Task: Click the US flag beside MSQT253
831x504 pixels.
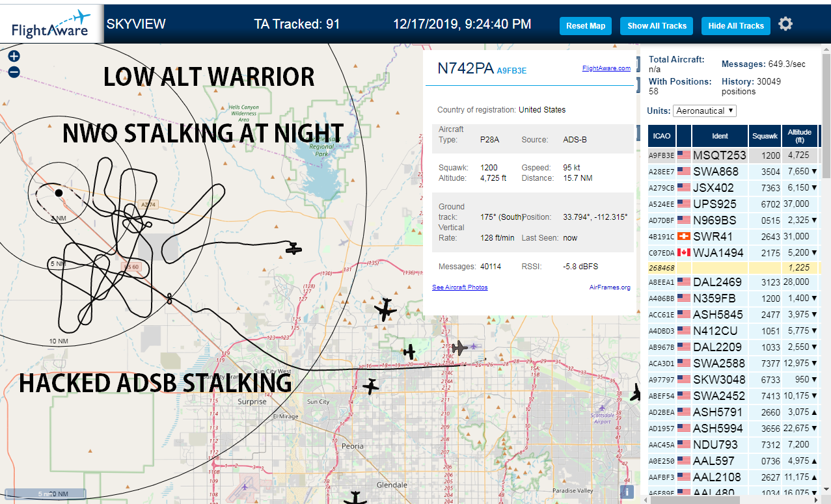Action: tap(683, 155)
